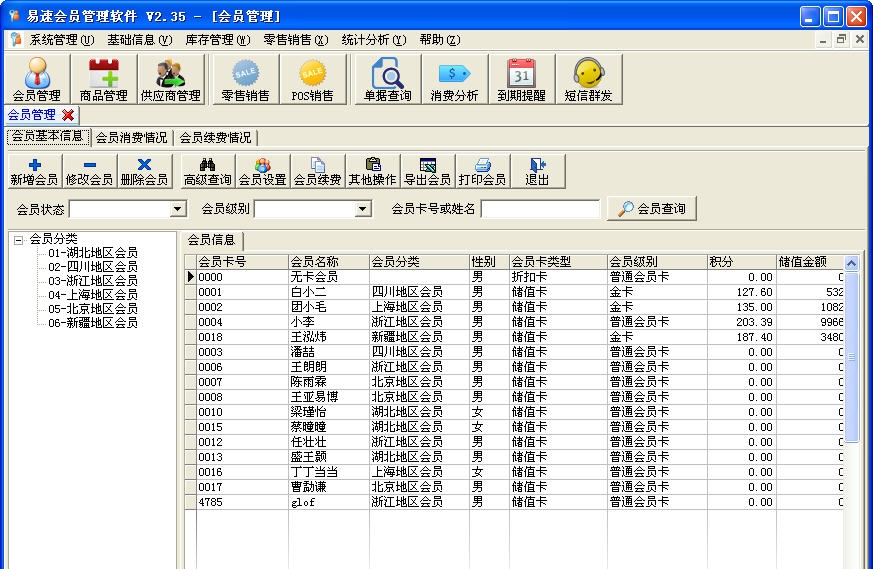This screenshot has width=873, height=569.
Task: Open 单据查询 magnifier icon
Action: (387, 79)
